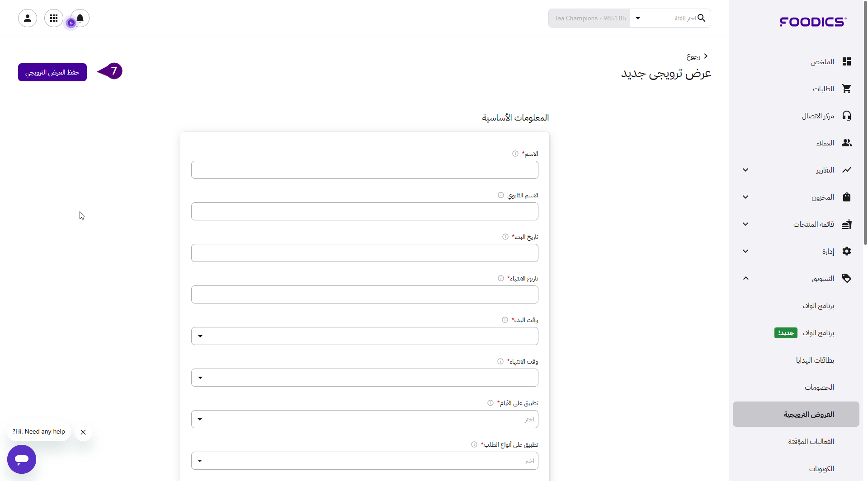Open the notifications bell icon
Screen dimensions: 868x481
80,18
